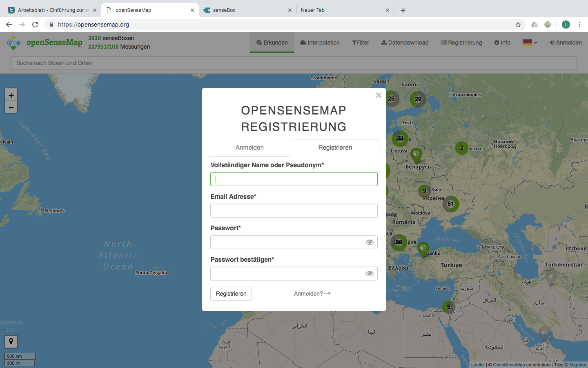588x368 pixels.
Task: Open Registrierung in the navbar
Action: (461, 43)
